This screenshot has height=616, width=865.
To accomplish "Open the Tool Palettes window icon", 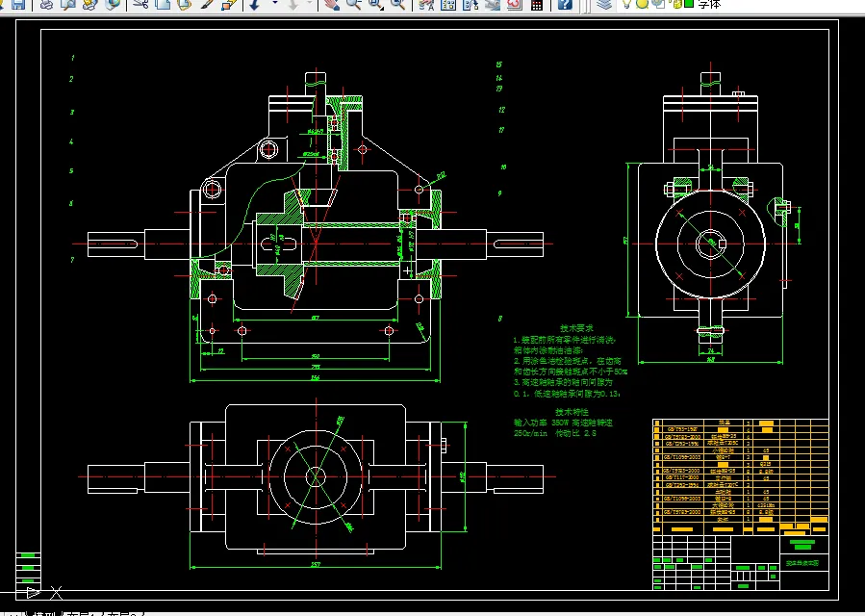I will tap(470, 5).
